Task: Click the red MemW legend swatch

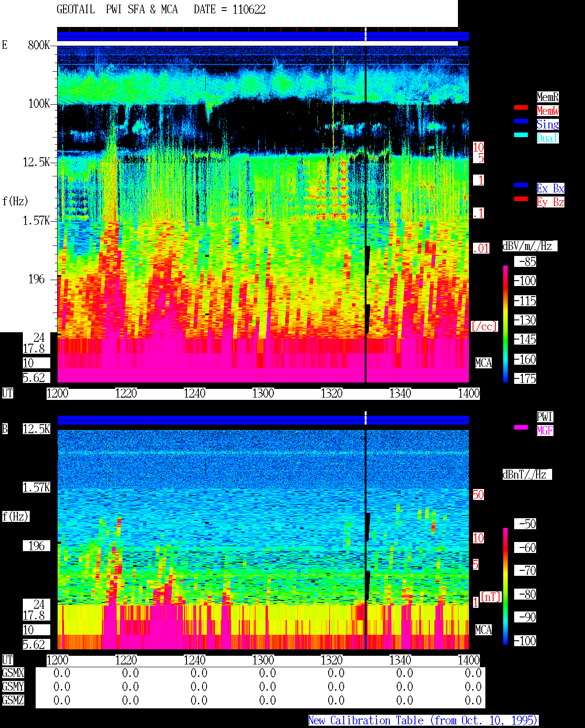Action: pos(521,108)
